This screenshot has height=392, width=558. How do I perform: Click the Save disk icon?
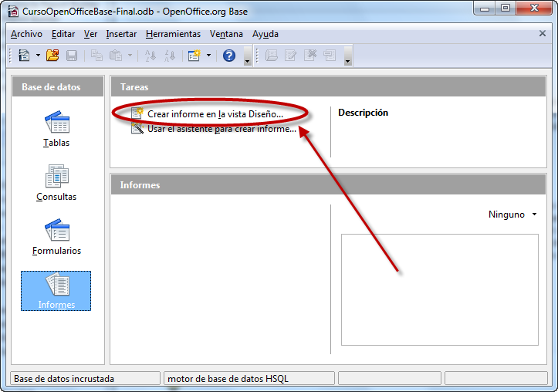click(72, 56)
